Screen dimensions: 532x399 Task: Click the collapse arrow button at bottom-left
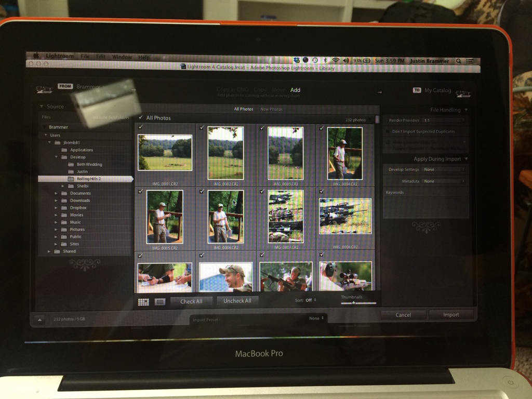click(39, 320)
